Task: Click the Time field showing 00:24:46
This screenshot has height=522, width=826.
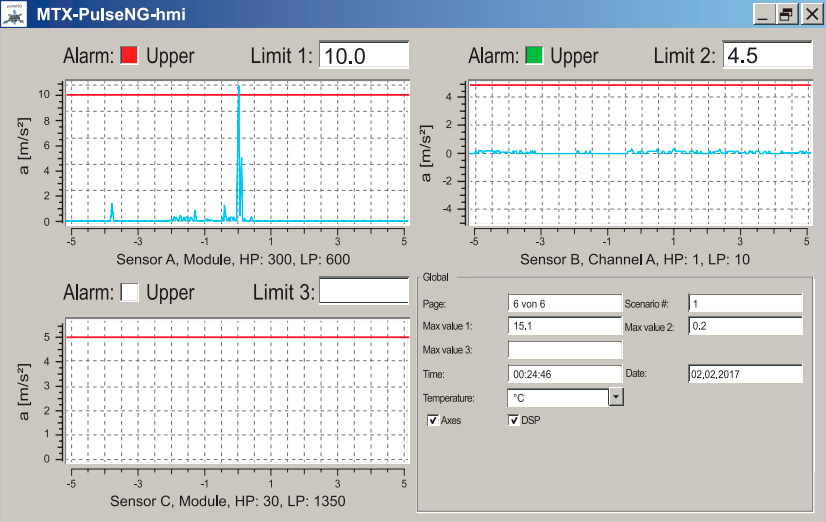Action: click(x=565, y=373)
